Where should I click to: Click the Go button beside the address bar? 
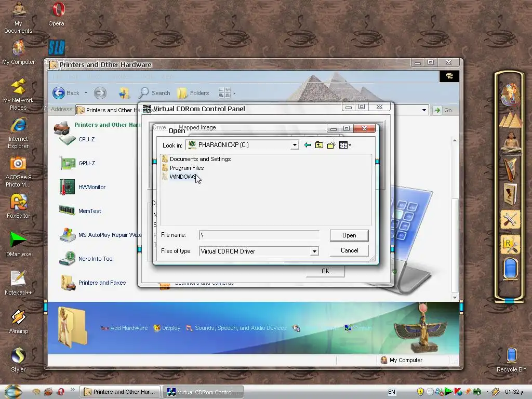443,110
